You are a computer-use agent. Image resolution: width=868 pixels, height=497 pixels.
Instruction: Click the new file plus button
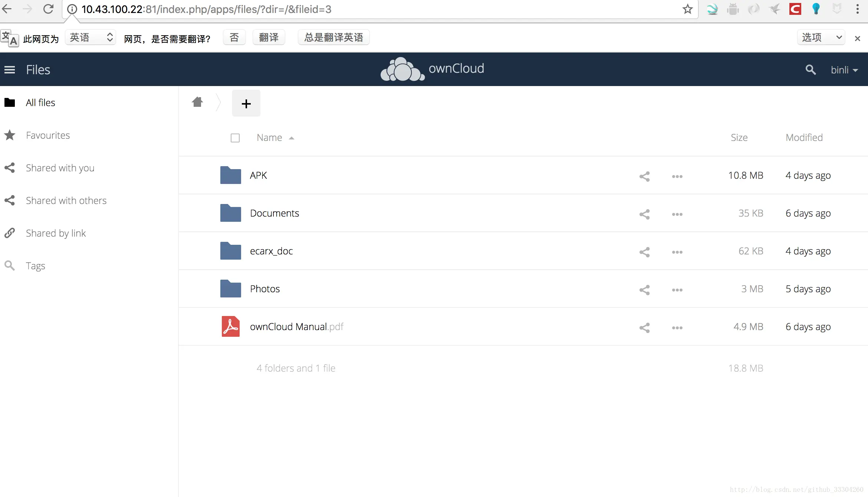tap(246, 103)
